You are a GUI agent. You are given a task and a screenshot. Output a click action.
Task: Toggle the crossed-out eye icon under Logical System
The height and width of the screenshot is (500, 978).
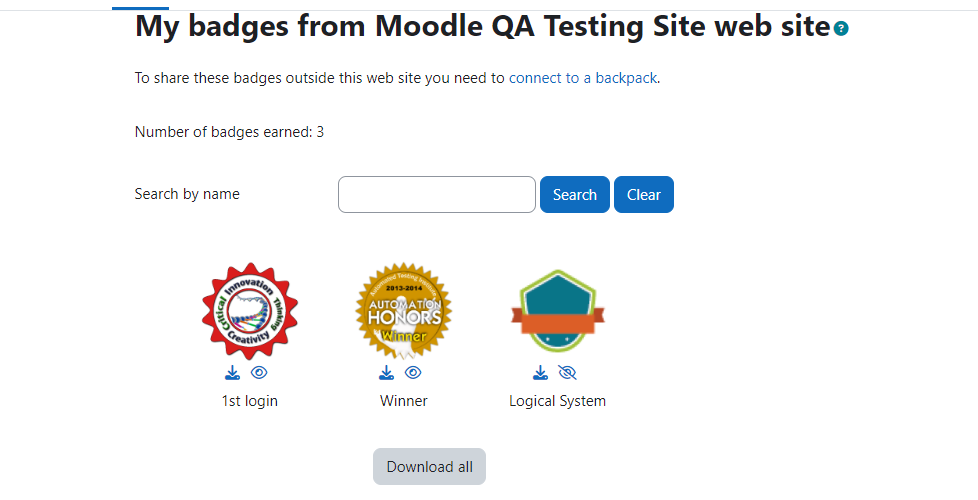567,373
